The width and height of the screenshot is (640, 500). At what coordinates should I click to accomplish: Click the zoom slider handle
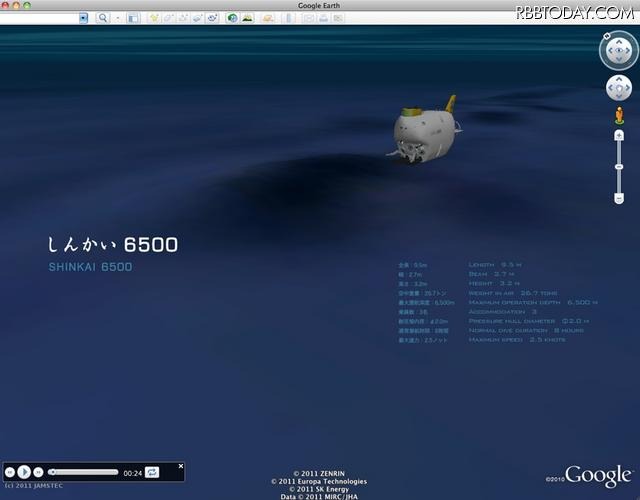(x=619, y=167)
